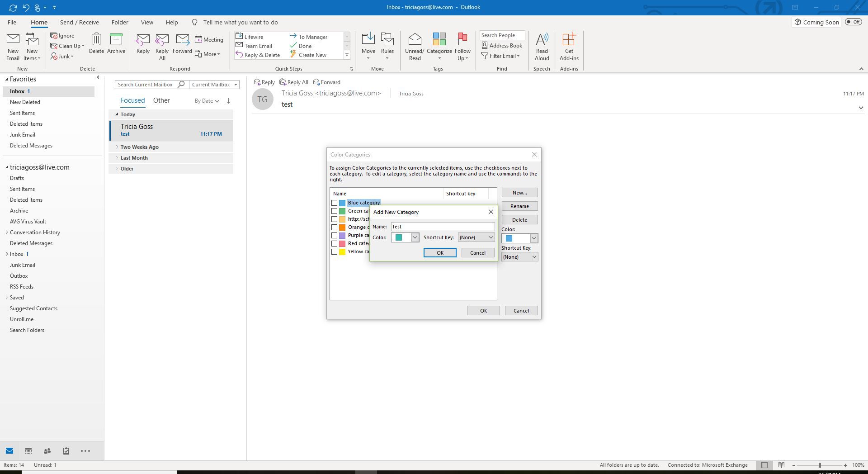Open more navigation options ellipsis

tap(85, 451)
